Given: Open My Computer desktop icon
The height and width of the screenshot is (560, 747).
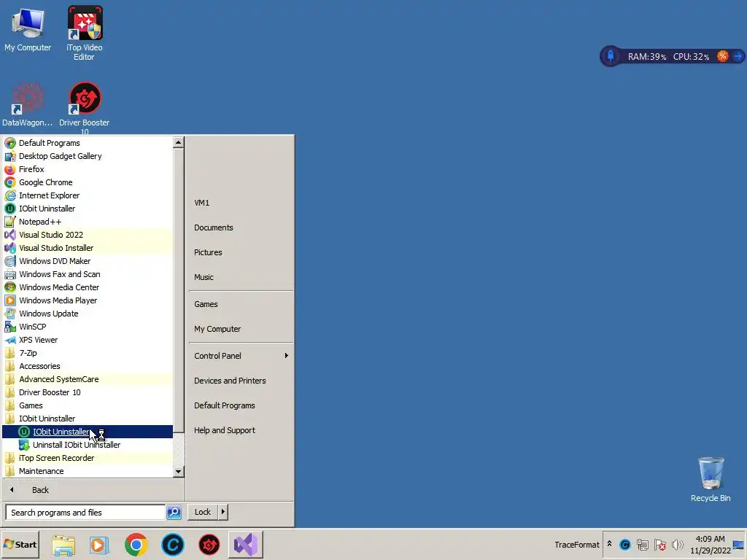Looking at the screenshot, I should (x=28, y=29).
